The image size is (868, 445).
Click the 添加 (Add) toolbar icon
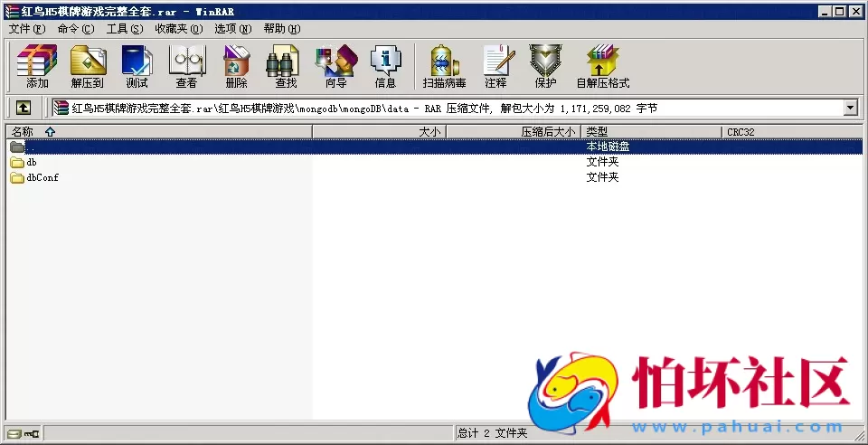(x=37, y=66)
